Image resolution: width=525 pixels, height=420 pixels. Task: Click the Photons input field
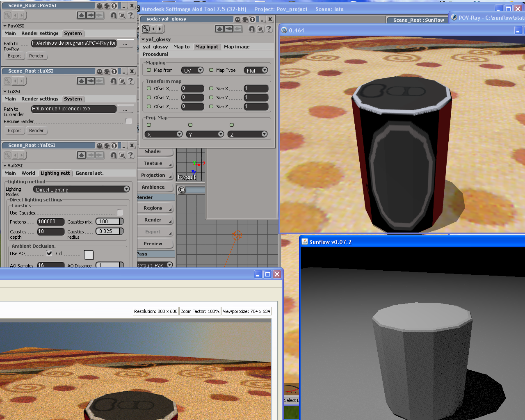click(51, 221)
